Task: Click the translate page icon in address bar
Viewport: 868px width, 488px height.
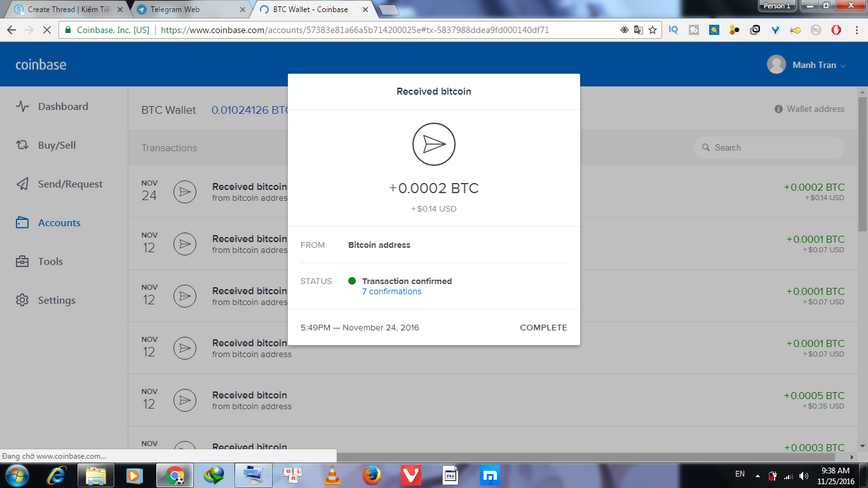Action: pos(638,30)
